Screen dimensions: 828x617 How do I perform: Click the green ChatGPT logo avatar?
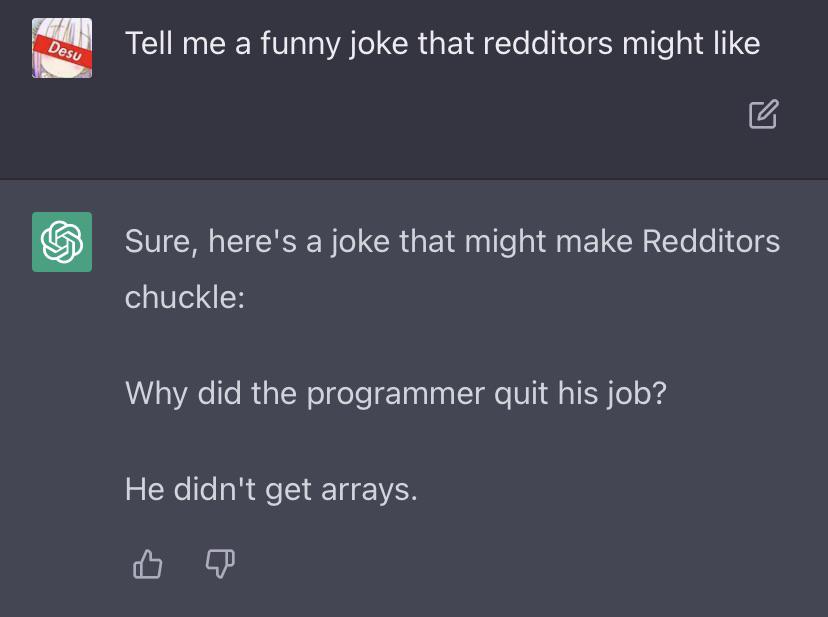62,242
